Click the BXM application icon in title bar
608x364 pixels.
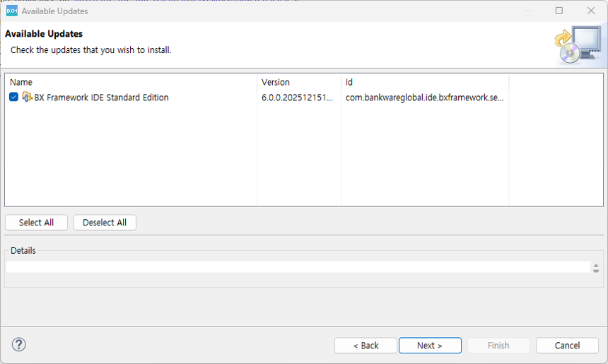coord(11,11)
